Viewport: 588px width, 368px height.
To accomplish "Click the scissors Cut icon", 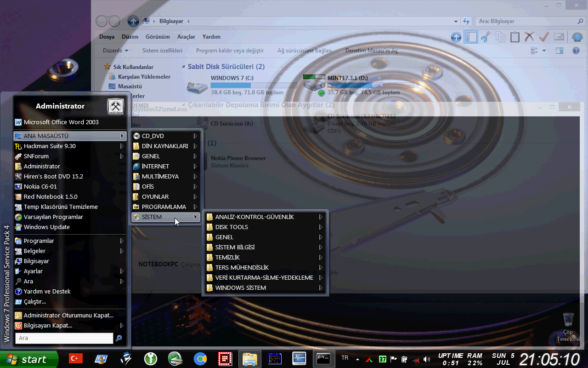I will click(x=486, y=37).
